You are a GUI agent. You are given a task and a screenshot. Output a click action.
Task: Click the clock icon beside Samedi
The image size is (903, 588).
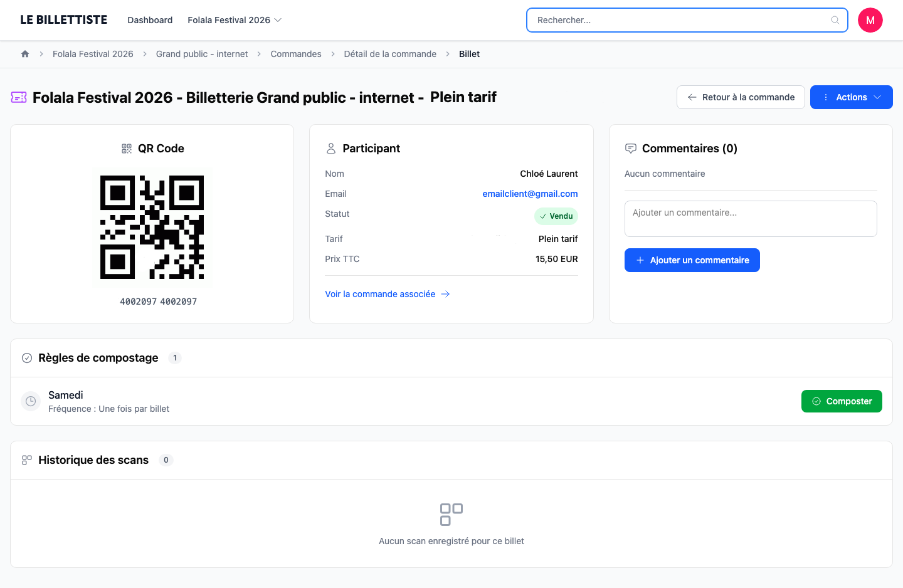pos(31,401)
